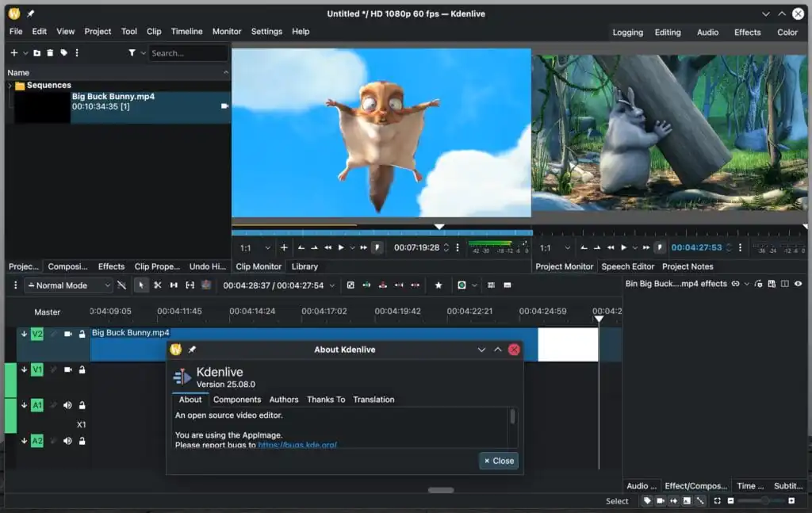
Task: Click the bin Search field
Action: (x=187, y=53)
